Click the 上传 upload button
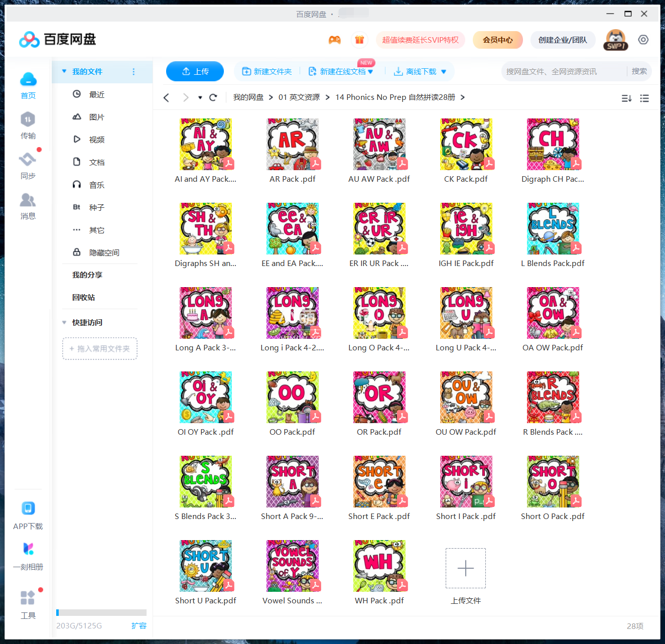 [195, 71]
